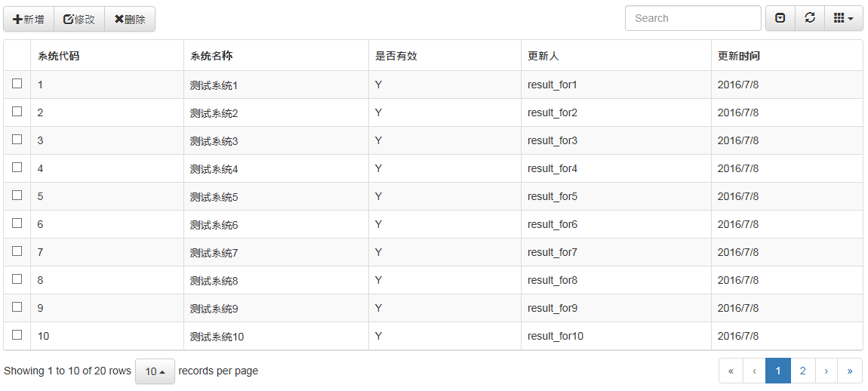Toggle pagination icon in the toolbar
The height and width of the screenshot is (391, 868).
click(x=780, y=18)
